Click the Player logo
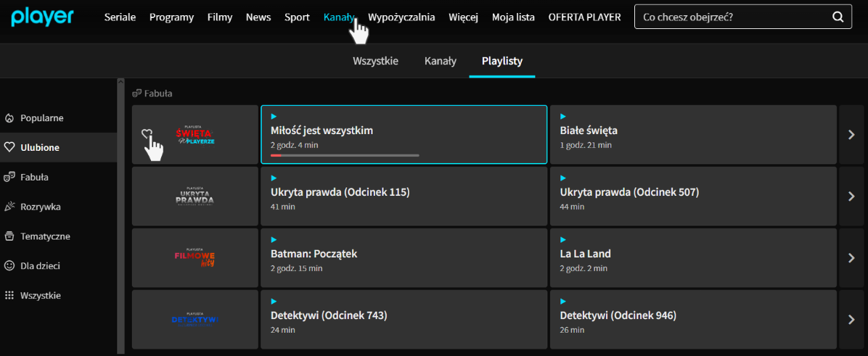This screenshot has width=868, height=356. click(42, 17)
